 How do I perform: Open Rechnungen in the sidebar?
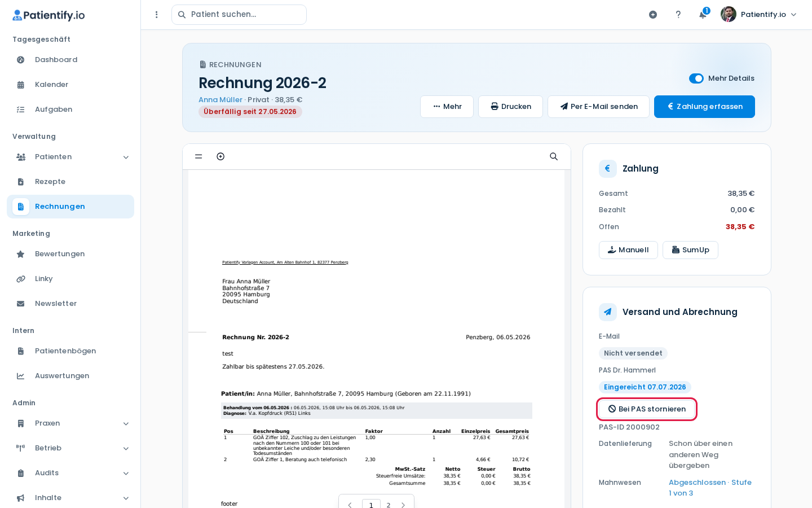(x=70, y=207)
